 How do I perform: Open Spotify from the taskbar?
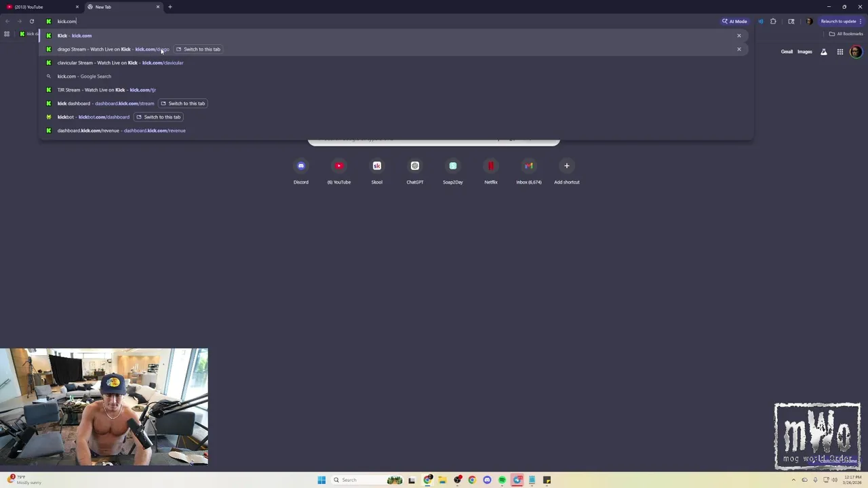(x=502, y=480)
